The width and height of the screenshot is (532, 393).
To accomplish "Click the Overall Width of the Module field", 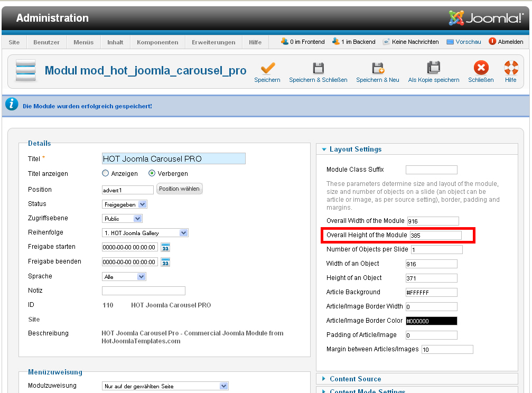I will [x=433, y=221].
